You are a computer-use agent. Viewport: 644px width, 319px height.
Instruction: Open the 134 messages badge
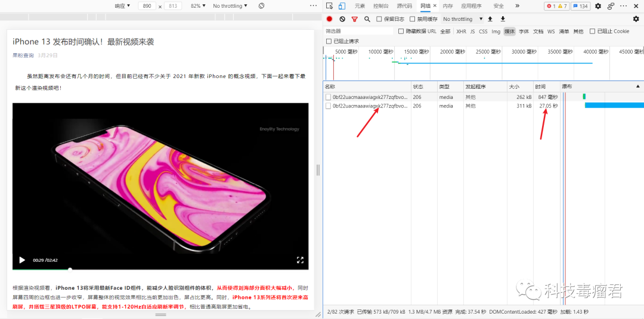(581, 6)
